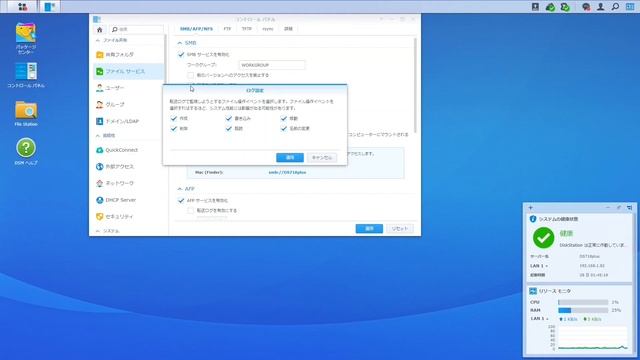The width and height of the screenshot is (640, 360).
Task: Collapse the Connectivity (接続性) sidebar group
Action: tap(98, 136)
